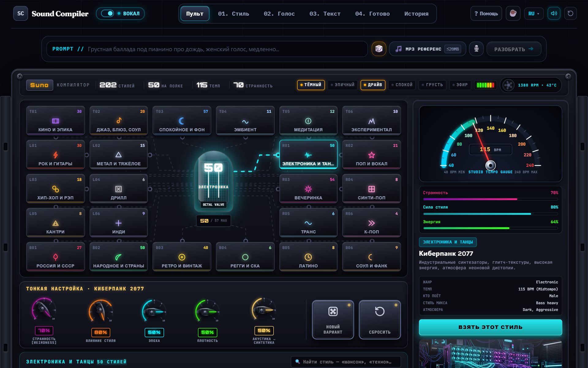Select the Хип-хоп и рэп tile
Viewport: 588px width, 368px height.
pos(55,188)
